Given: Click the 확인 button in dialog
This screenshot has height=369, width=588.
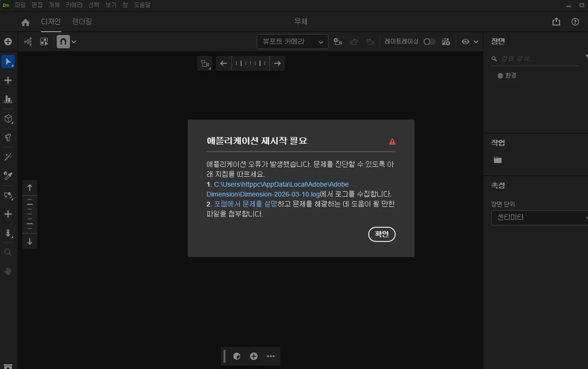Looking at the screenshot, I should (382, 234).
